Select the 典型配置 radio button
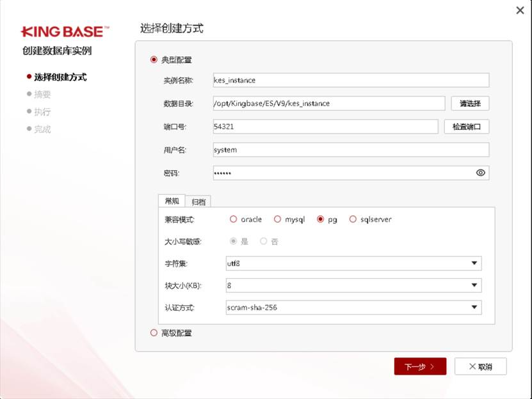Screen dimensions: 532x399 [154, 60]
